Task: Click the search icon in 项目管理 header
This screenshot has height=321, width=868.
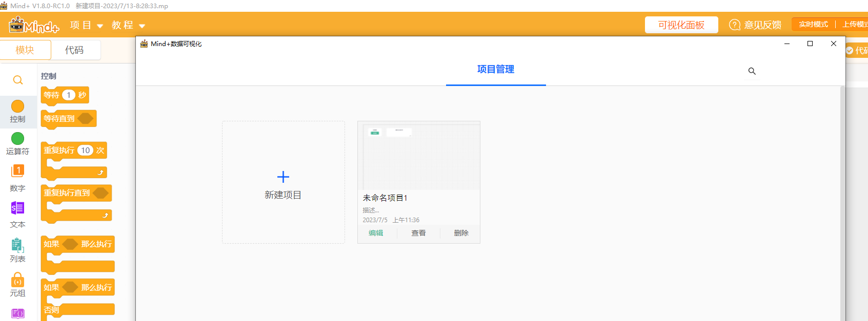Action: pyautogui.click(x=752, y=71)
